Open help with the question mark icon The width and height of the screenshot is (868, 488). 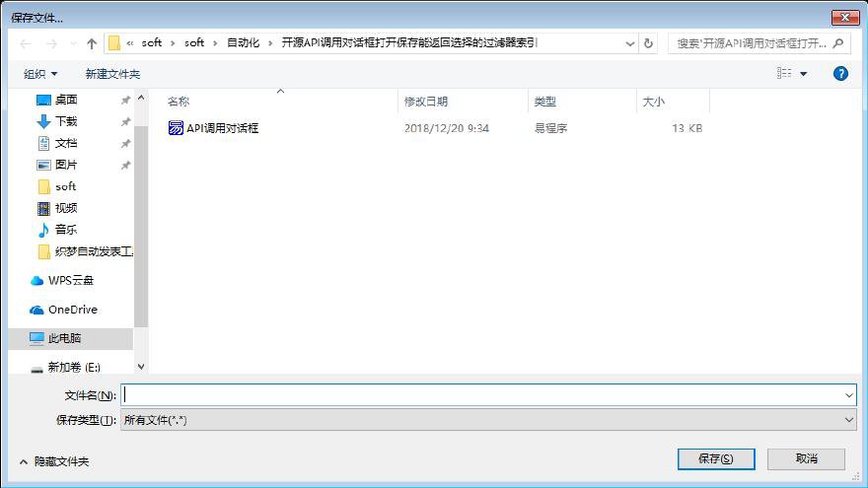point(840,74)
